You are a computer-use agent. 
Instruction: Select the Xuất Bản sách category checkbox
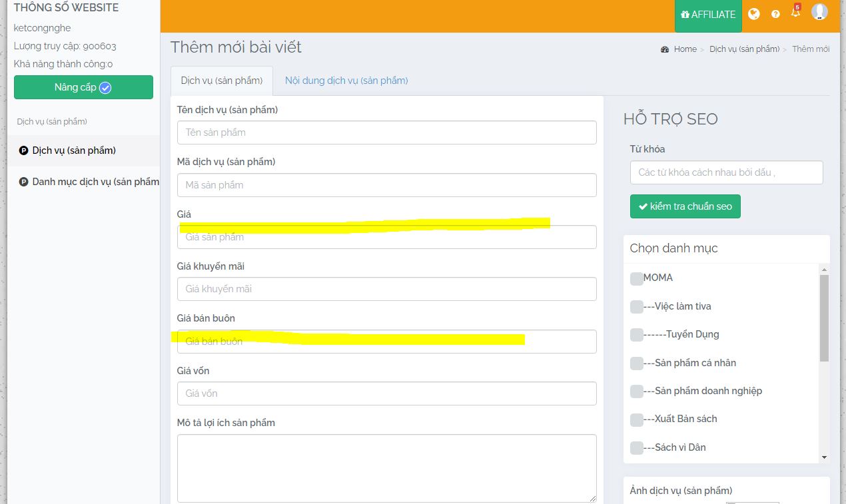(637, 419)
